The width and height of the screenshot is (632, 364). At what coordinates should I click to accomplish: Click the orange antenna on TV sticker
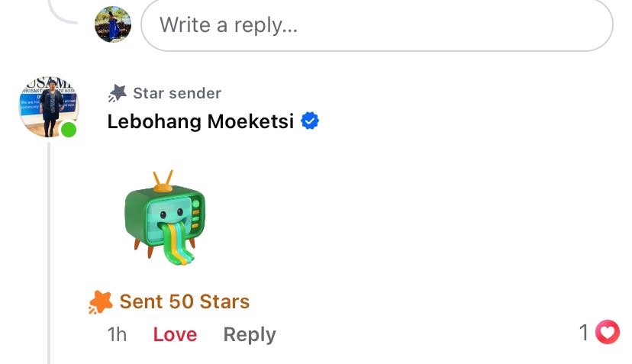tap(163, 182)
